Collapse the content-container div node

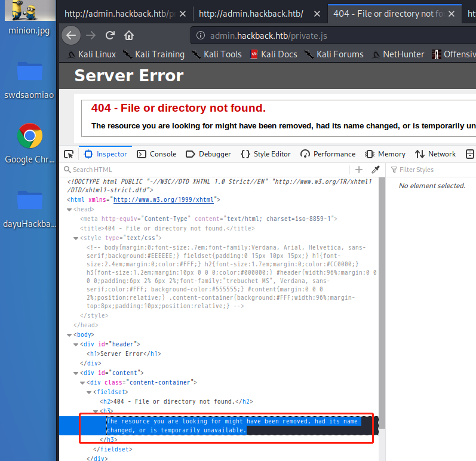point(82,383)
